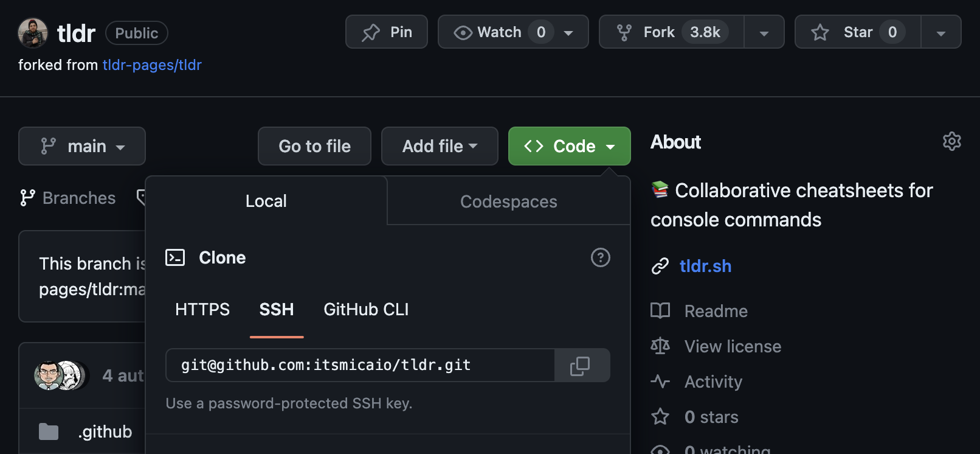Open the View license link

(x=733, y=346)
